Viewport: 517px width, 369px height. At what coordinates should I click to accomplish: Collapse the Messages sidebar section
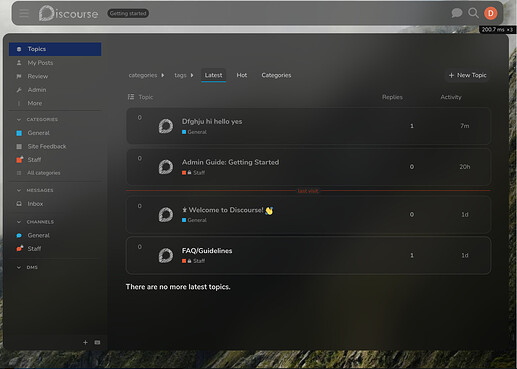click(x=35, y=190)
